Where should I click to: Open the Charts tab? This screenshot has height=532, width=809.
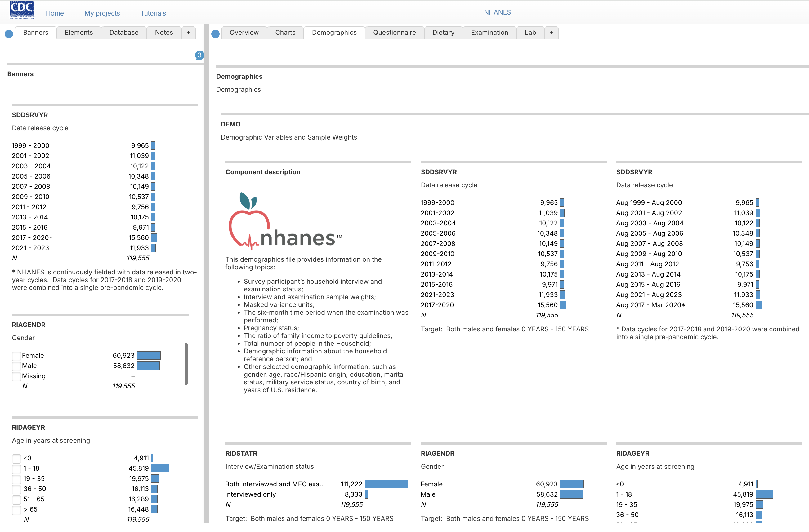coord(285,33)
